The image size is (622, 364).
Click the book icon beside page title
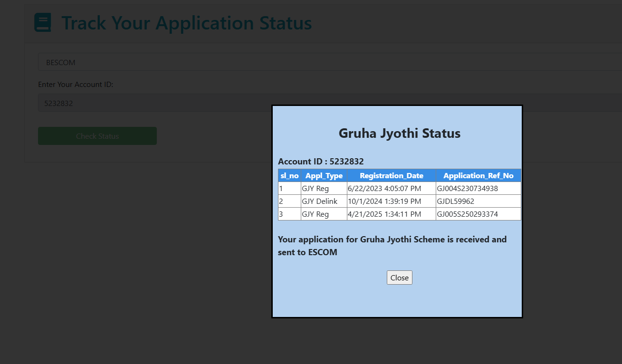pos(43,23)
